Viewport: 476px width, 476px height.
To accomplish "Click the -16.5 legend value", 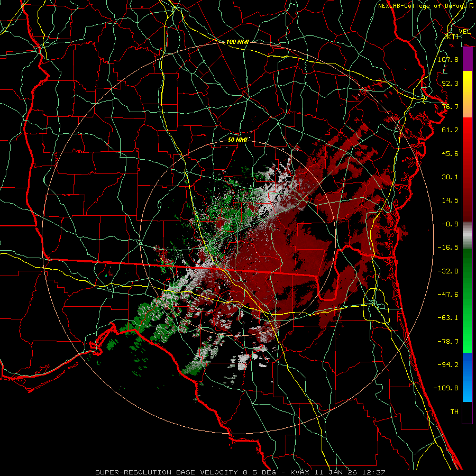I will (x=448, y=248).
